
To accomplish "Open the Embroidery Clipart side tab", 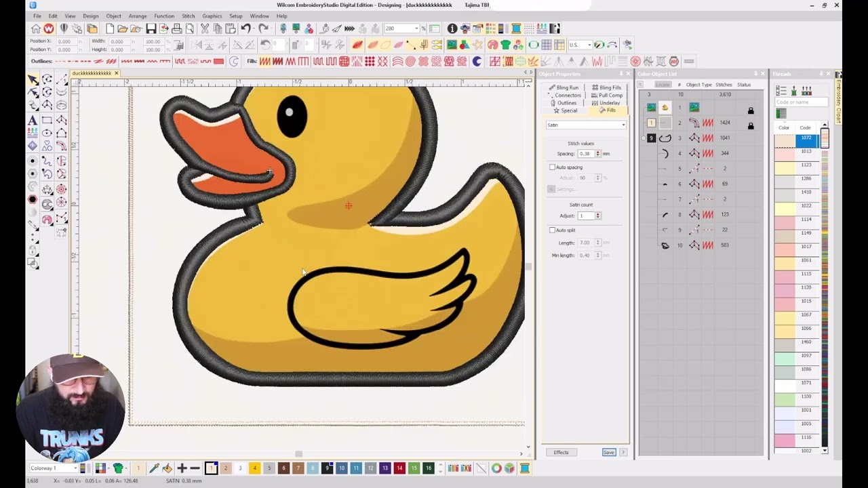I will click(x=838, y=100).
